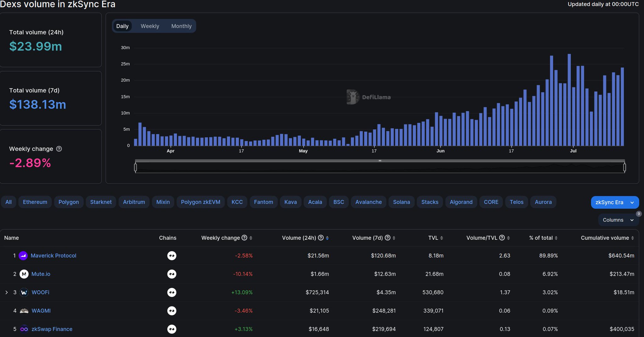Image resolution: width=644 pixels, height=337 pixels.
Task: Toggle sorting on the Cumulative volume column
Action: (632, 238)
